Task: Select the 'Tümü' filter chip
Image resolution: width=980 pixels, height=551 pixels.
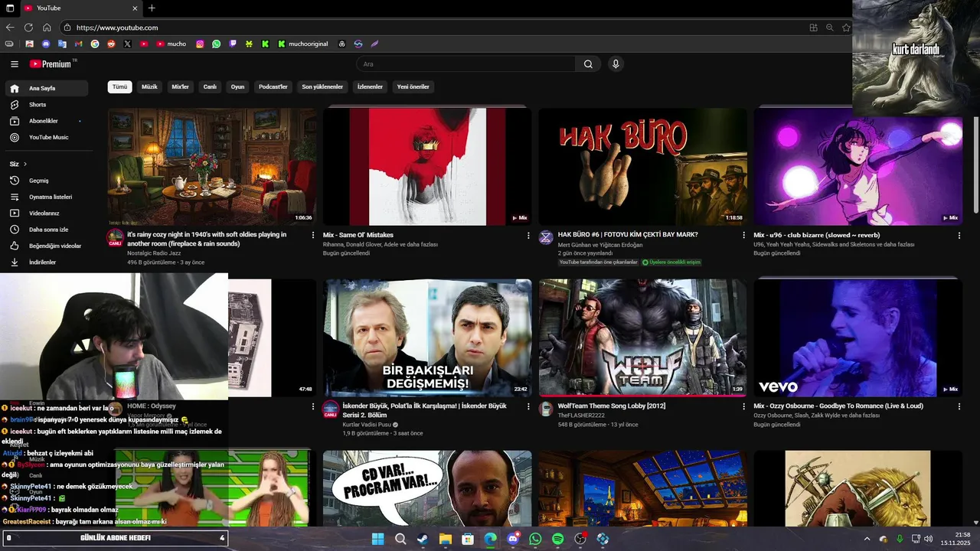Action: 120,87
